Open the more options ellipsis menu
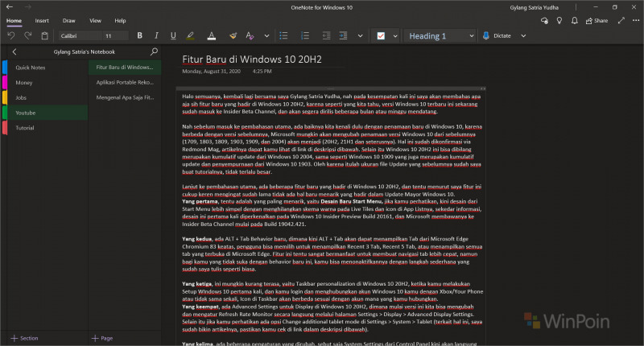The width and height of the screenshot is (644, 346). (635, 20)
